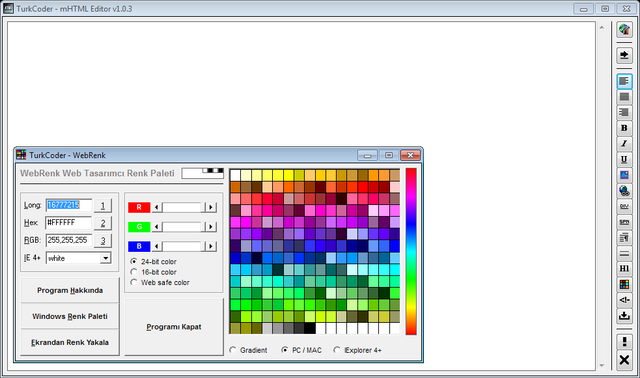Toggle bold formatting with the B icon
Viewport: 640px width, 378px height.
tap(624, 128)
